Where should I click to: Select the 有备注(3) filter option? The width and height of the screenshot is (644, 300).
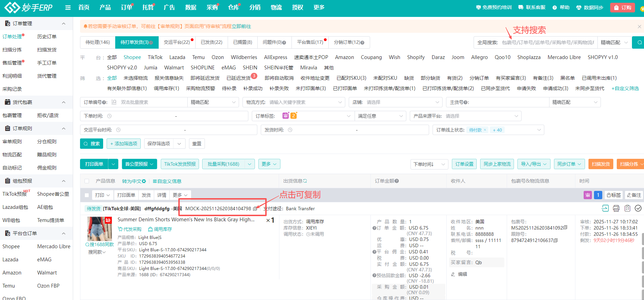tap(543, 78)
